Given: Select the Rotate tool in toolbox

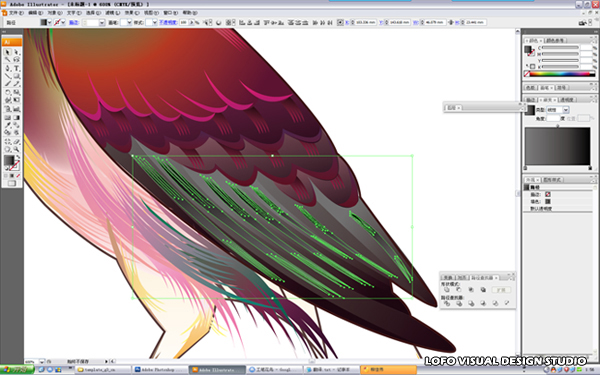Looking at the screenshot, I should point(7,92).
